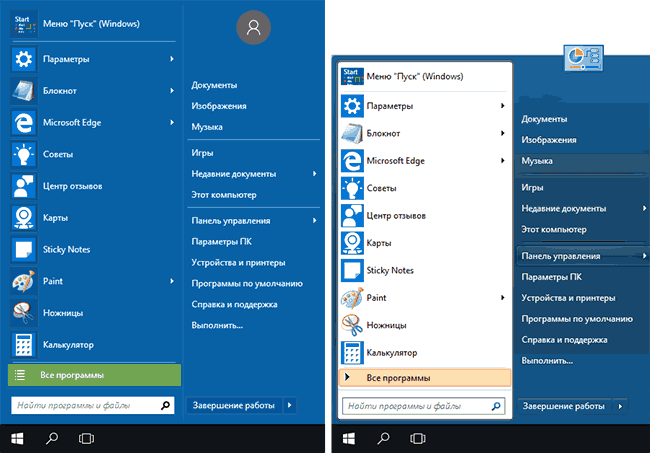Open Task View on left taskbar
Screen dimensions: 650x453
pyautogui.click(x=86, y=438)
